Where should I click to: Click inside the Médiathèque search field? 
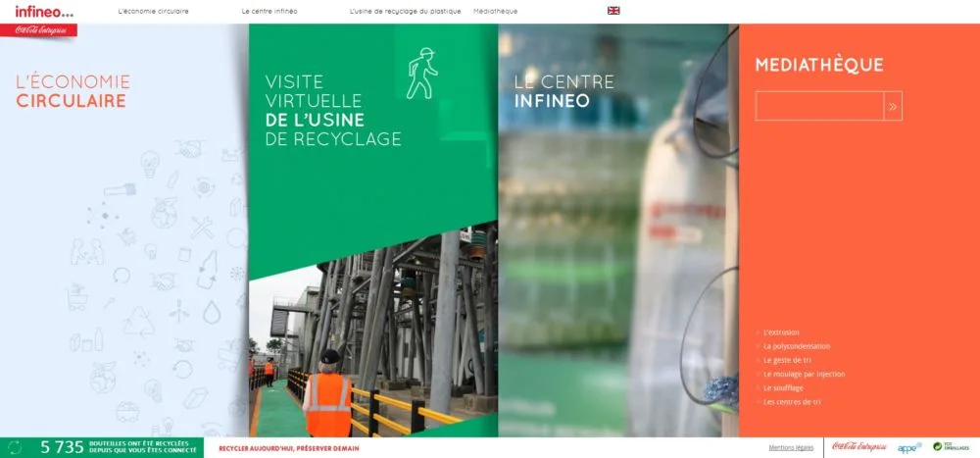pyautogui.click(x=819, y=106)
